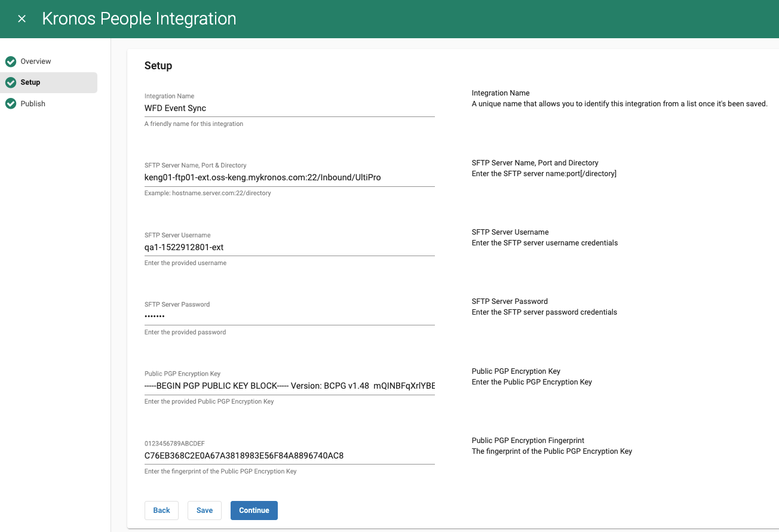Viewport: 779px width, 532px height.
Task: Click 'Public PGP Encryption Fingerprint' help heading
Action: 528,441
